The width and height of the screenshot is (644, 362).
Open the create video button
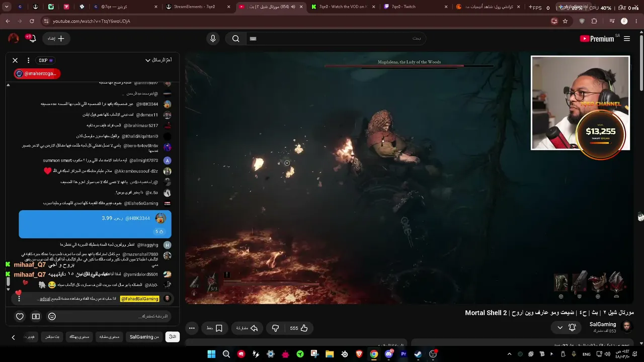[x=56, y=38]
